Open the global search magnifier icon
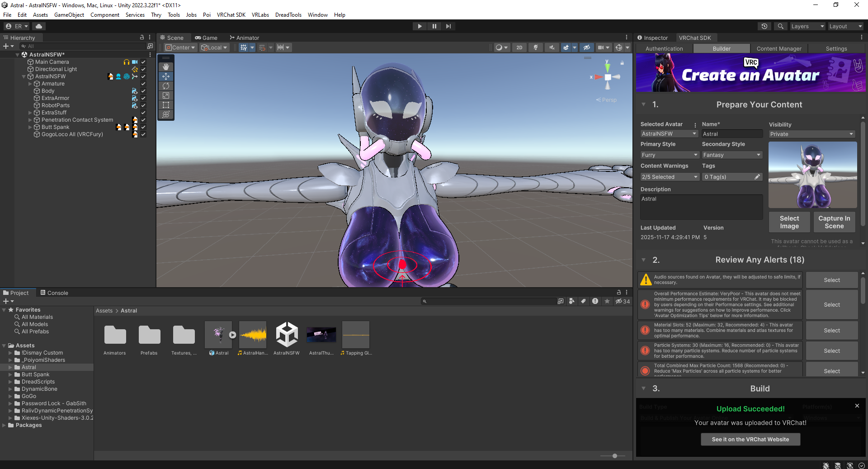Screen dimensions: 868x469 (781, 26)
